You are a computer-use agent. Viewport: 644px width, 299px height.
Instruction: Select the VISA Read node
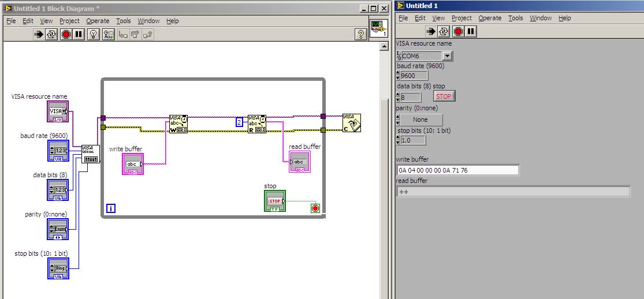pos(257,124)
